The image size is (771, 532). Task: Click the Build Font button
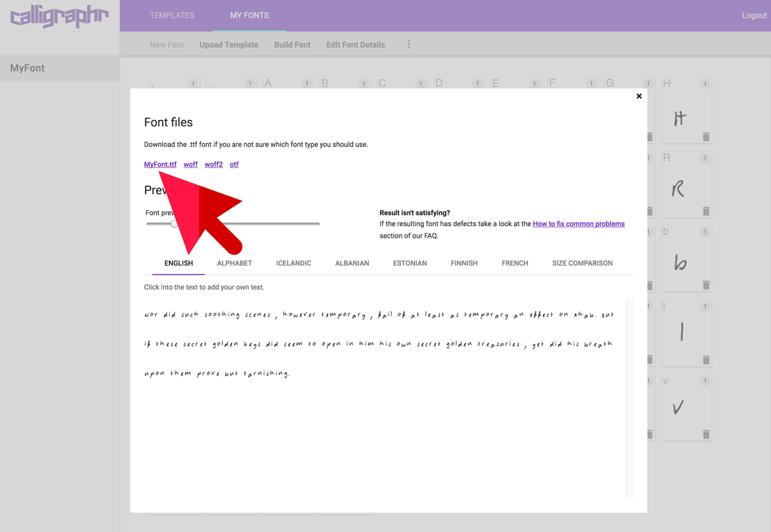(x=292, y=45)
